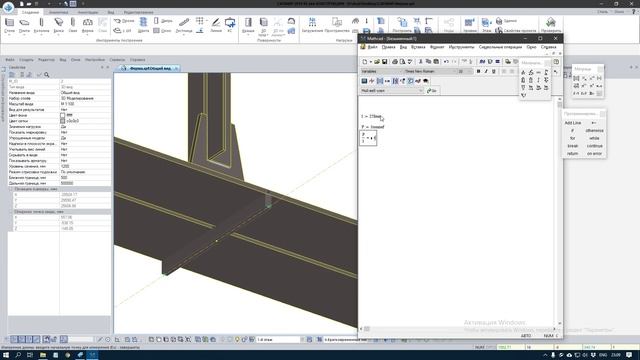Image resolution: width=640 pixels, height=360 pixels.
Task: Click the search magnifier icon in Свойства panel
Action: point(47,75)
